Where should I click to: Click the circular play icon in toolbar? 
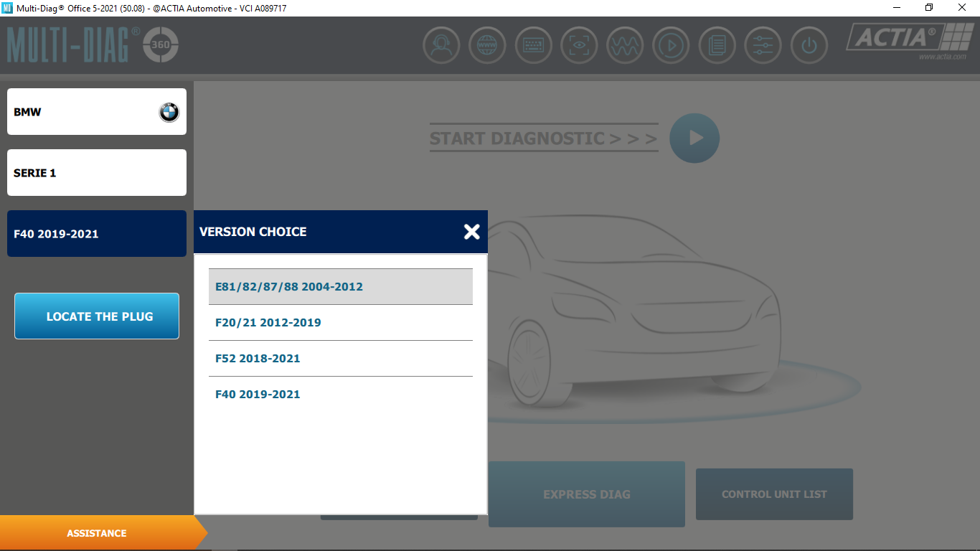click(671, 46)
